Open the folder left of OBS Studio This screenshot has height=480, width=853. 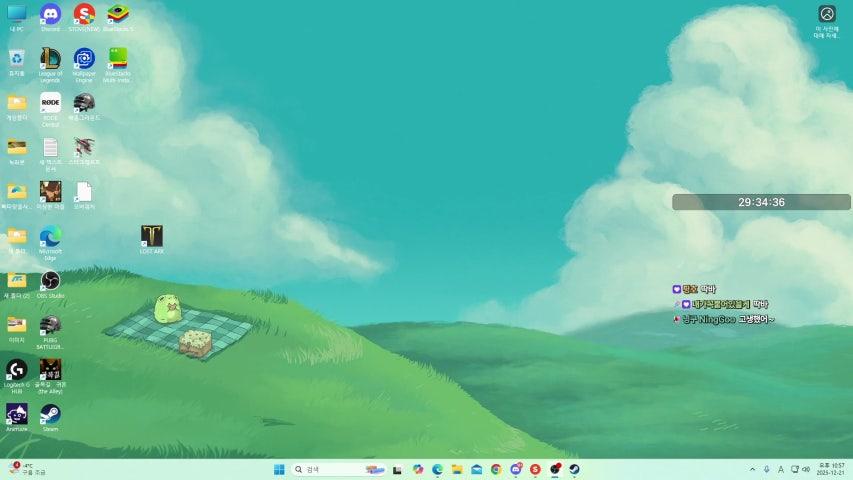tap(17, 285)
